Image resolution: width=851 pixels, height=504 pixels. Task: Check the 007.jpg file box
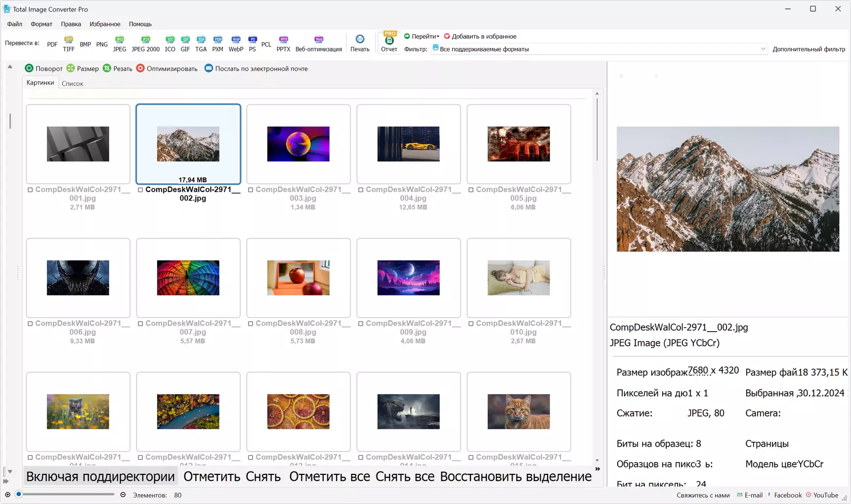(140, 324)
